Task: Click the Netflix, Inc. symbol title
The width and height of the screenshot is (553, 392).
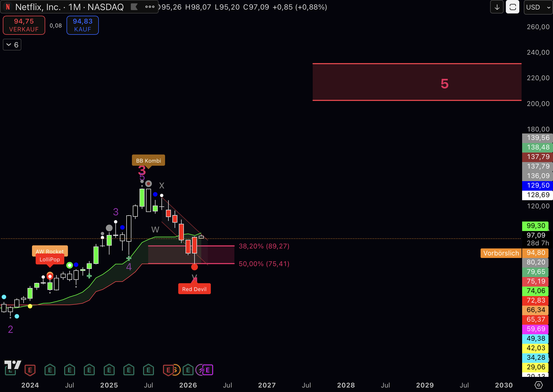Action: [38, 7]
